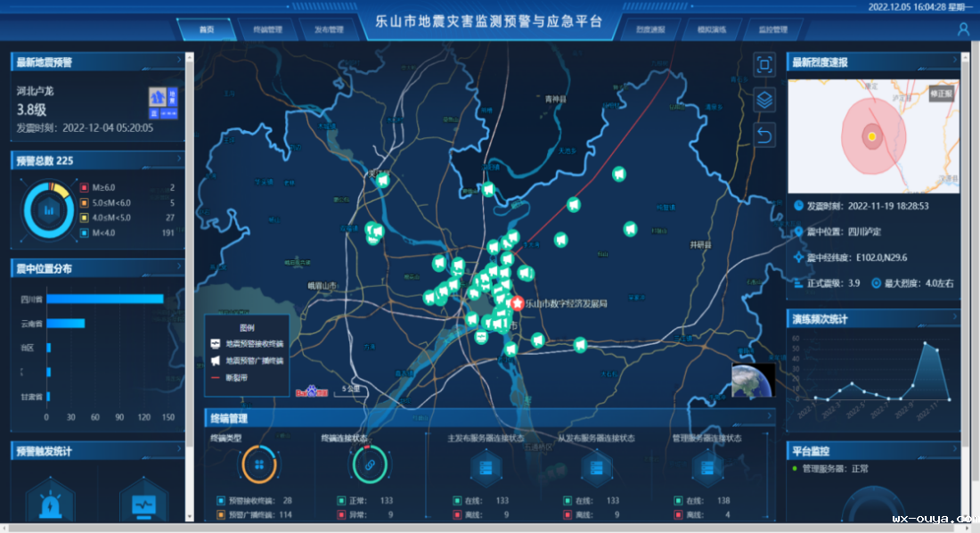980x533 pixels.
Task: Expand the 最新地震预警 panel arrow
Action: (179, 61)
